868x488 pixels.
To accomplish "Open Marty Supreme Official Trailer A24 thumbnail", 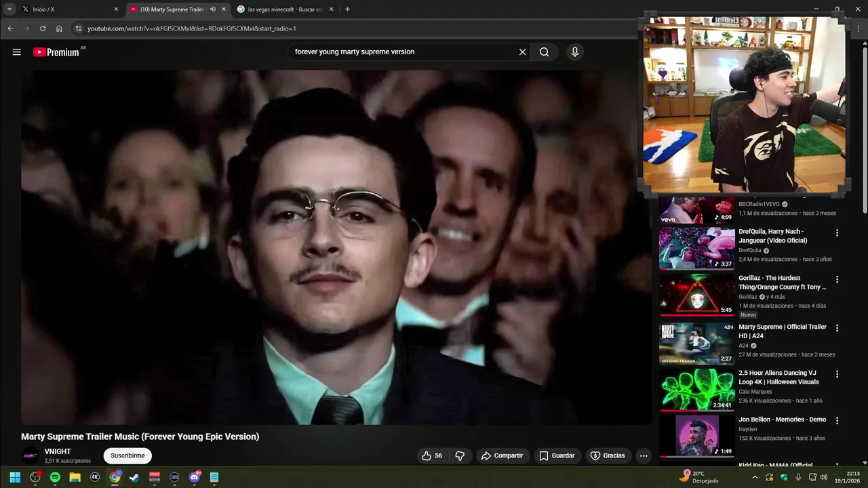I will (x=696, y=344).
